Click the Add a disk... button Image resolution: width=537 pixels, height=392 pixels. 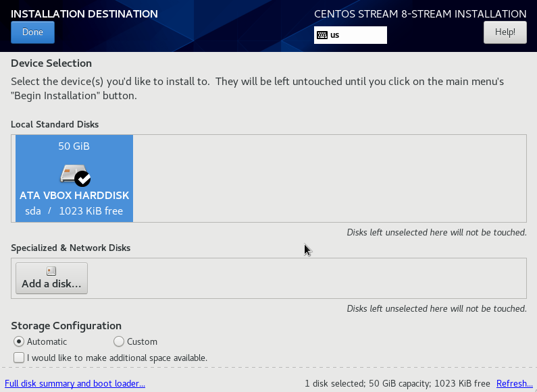(51, 278)
